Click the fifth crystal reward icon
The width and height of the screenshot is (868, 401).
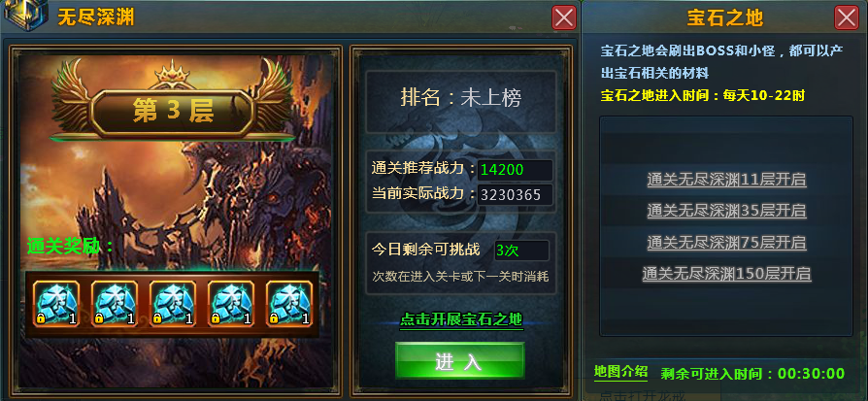(x=289, y=304)
